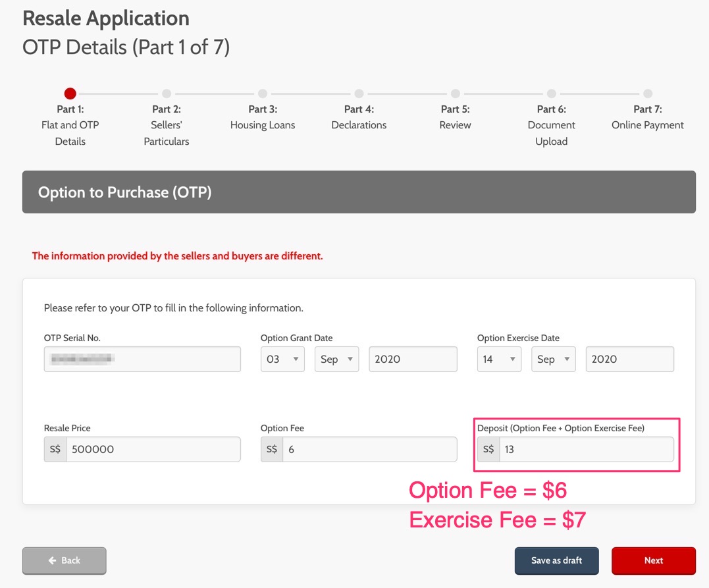Click the Part 4 Declarations step dot
This screenshot has width=709, height=588.
359,94
